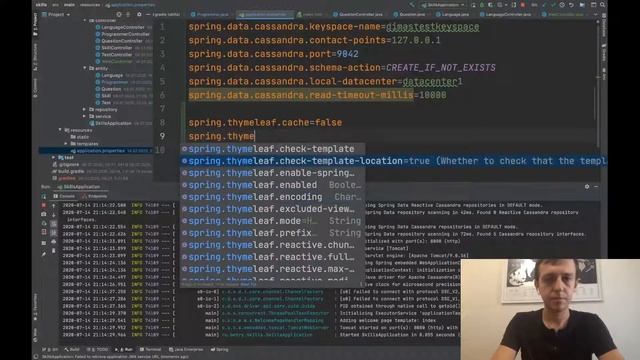
Task: Click the build hammer icon in top toolbar
Action: coord(412,5)
